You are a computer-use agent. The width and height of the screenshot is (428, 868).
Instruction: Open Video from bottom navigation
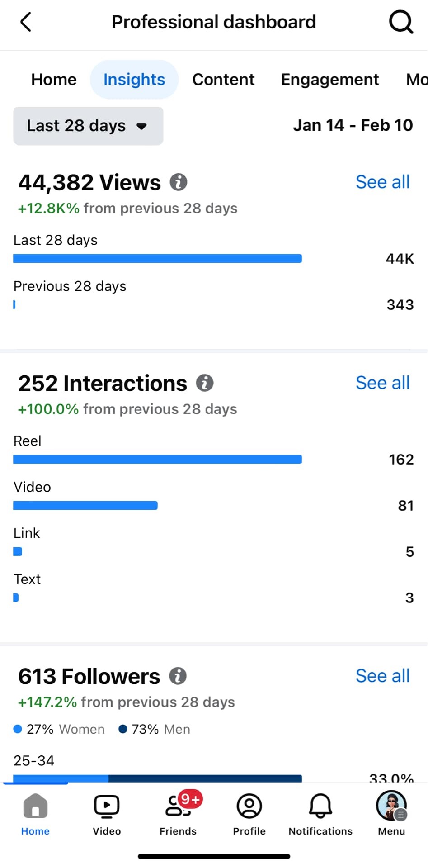coord(107,814)
